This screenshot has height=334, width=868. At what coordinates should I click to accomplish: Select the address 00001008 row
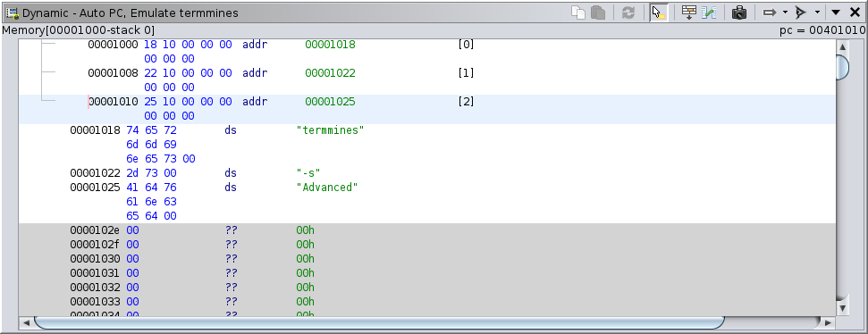click(427, 80)
